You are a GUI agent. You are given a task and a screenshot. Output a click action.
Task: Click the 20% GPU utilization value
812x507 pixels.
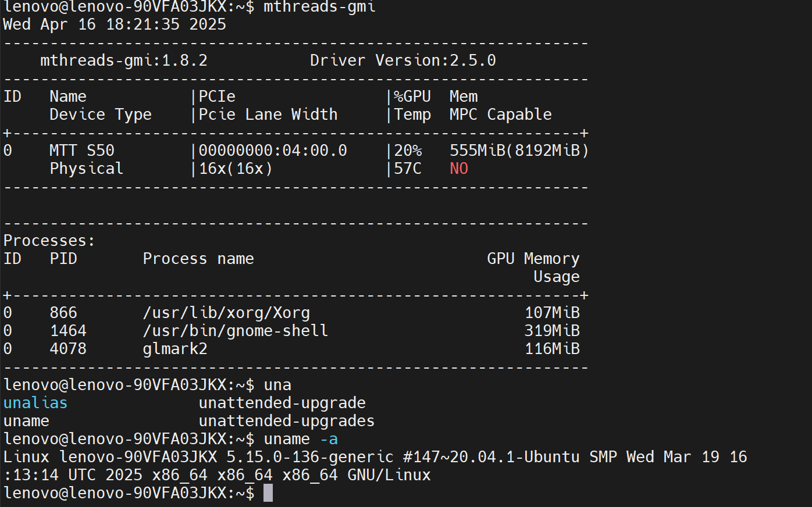[408, 151]
